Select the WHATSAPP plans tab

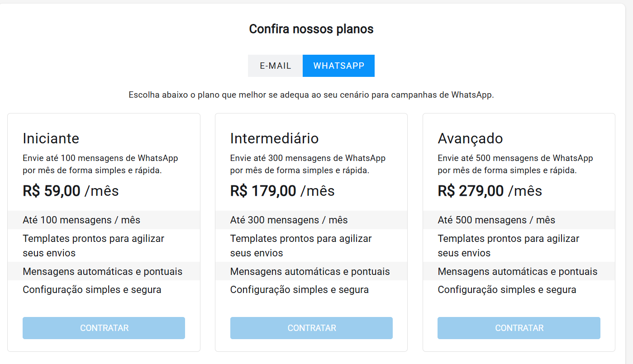click(338, 66)
